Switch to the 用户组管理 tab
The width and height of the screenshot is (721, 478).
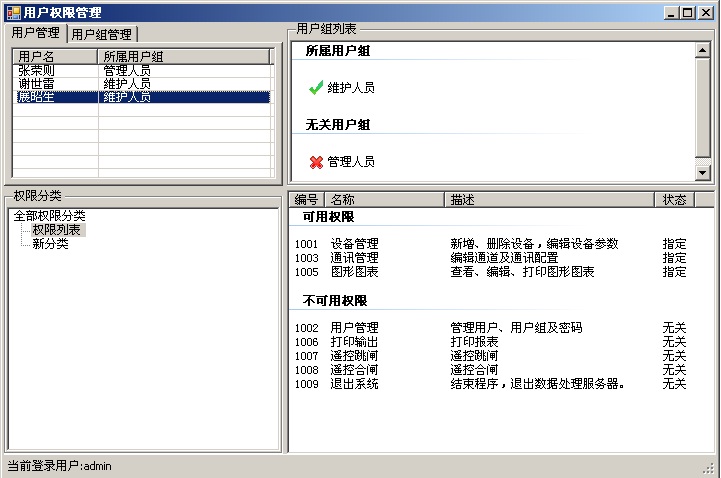pyautogui.click(x=101, y=34)
